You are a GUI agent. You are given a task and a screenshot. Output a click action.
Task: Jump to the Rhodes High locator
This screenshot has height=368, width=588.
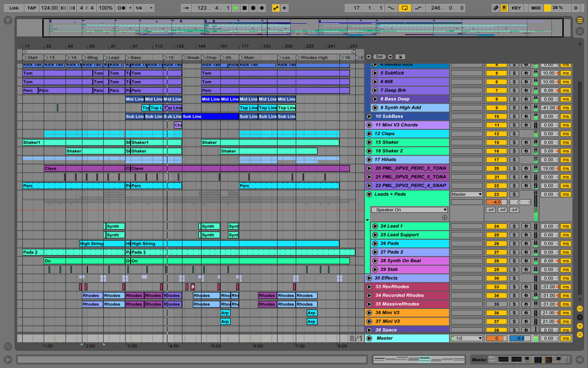point(312,58)
